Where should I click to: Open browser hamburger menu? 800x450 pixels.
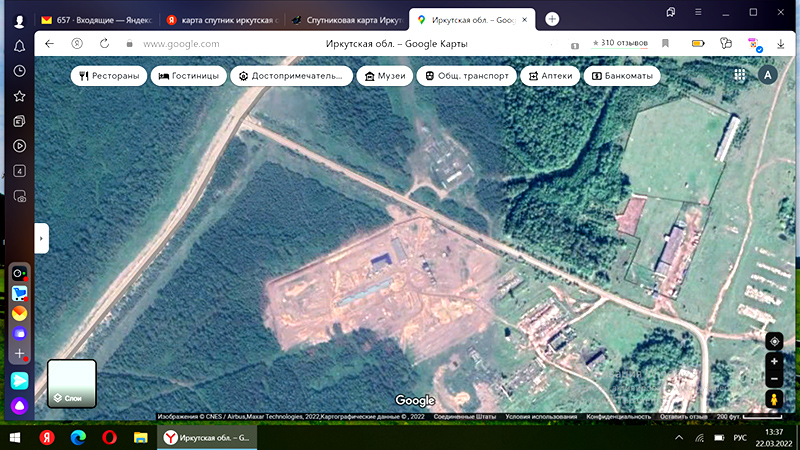[x=698, y=12]
